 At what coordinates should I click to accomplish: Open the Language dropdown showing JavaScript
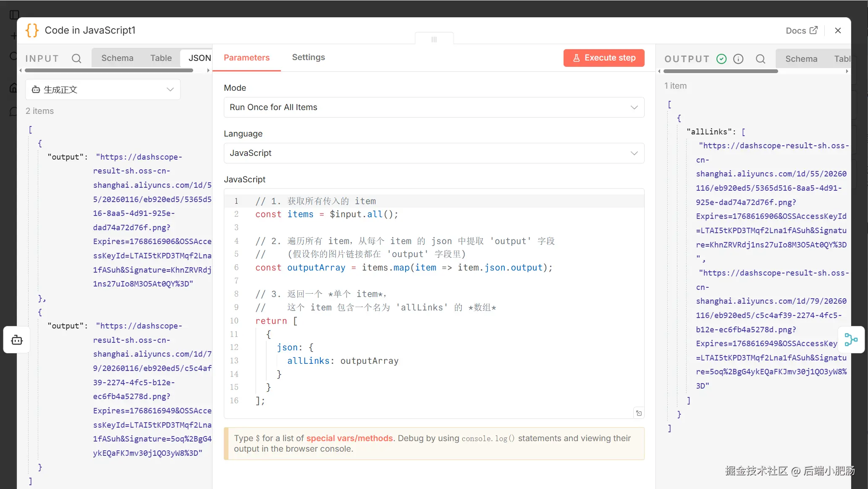point(434,153)
